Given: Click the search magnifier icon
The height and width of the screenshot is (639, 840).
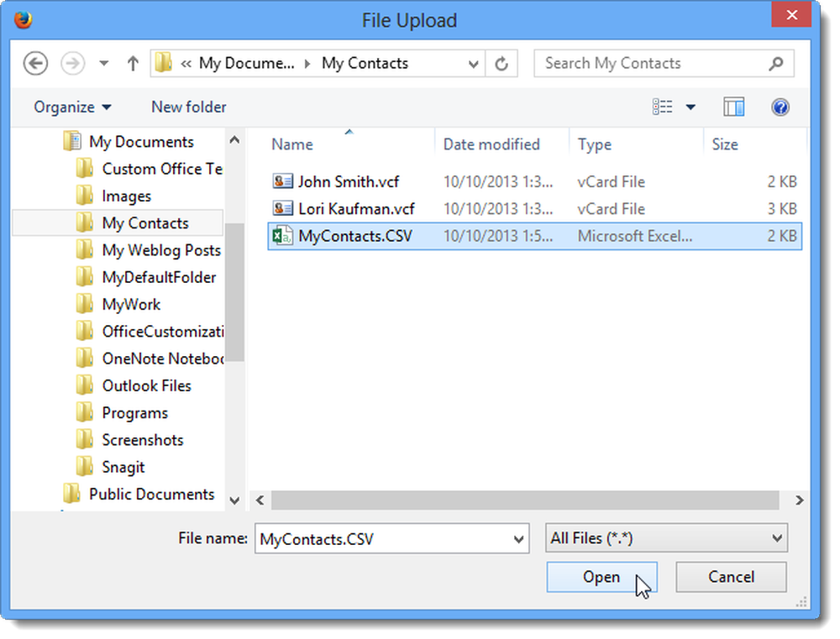Looking at the screenshot, I should [x=775, y=64].
